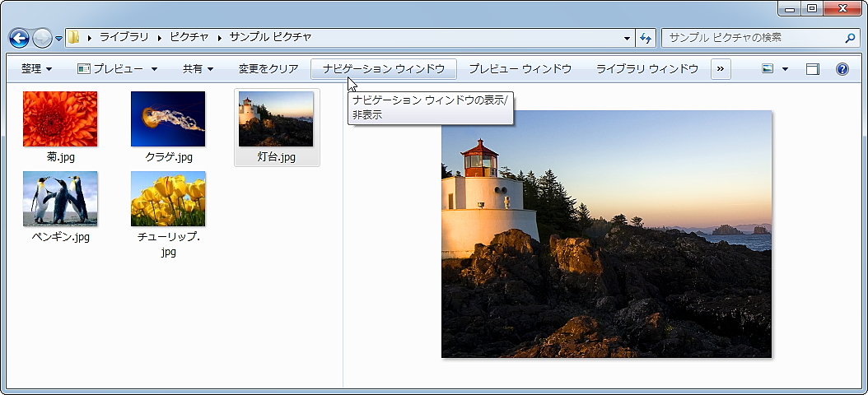The image size is (868, 395).
Task: Open help with the question mark icon
Action: [x=842, y=69]
